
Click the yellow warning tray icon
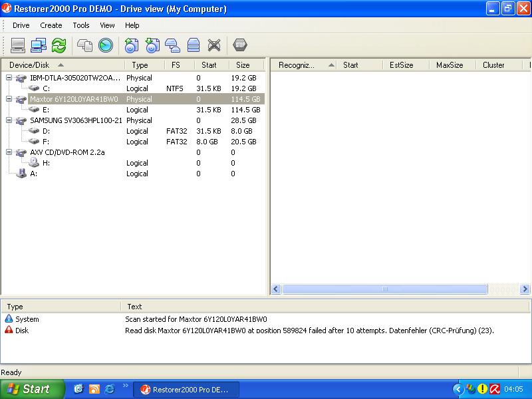(x=482, y=389)
